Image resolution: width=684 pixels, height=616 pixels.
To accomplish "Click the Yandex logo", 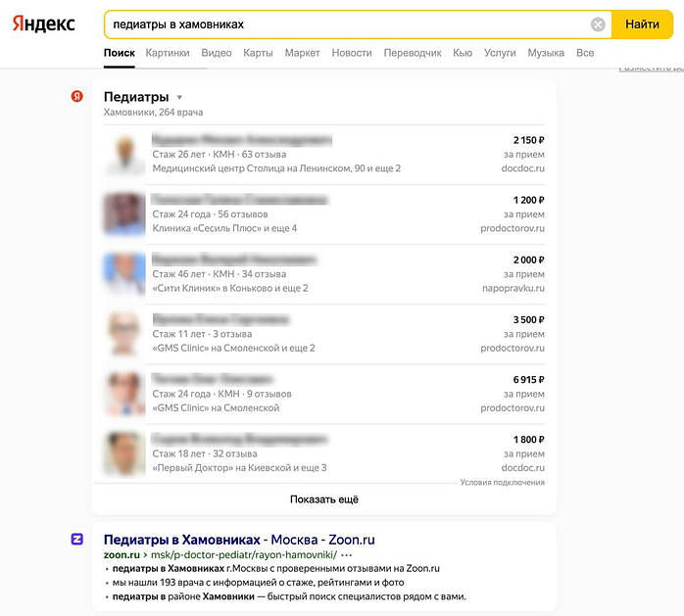I will point(43,24).
